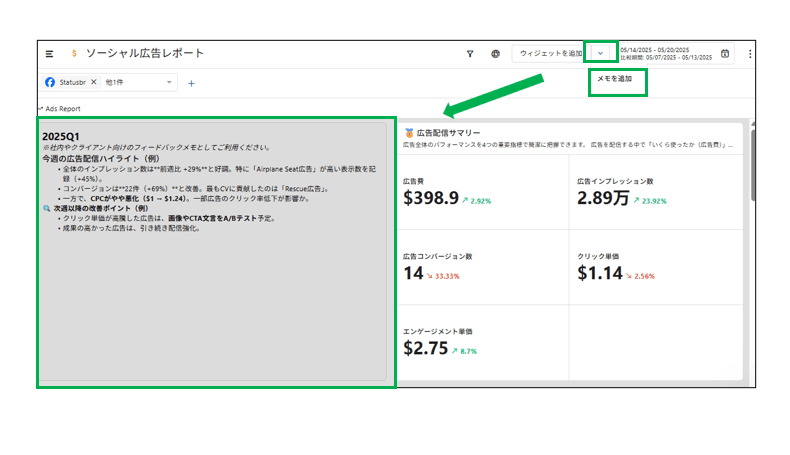Viewport: 790px width, 455px height.
Task: Click the orange dollar report icon
Action: coord(73,53)
